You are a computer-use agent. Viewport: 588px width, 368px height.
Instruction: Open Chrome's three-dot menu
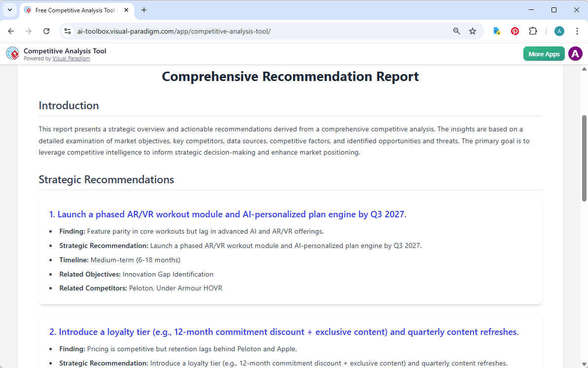point(577,31)
